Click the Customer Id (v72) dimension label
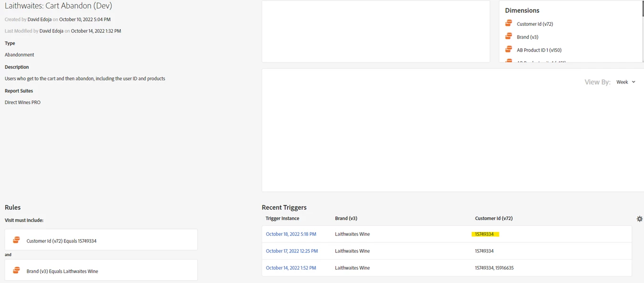This screenshot has height=283, width=644. (x=535, y=24)
